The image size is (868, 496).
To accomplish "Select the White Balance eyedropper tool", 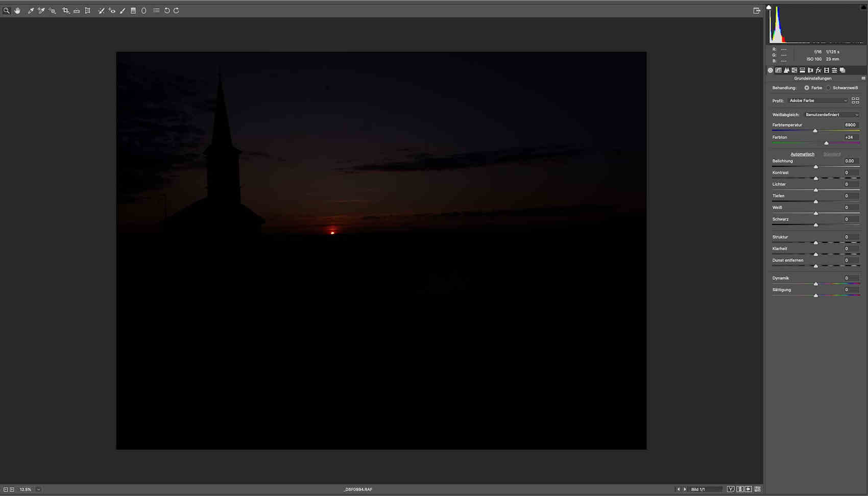I will pyautogui.click(x=31, y=11).
